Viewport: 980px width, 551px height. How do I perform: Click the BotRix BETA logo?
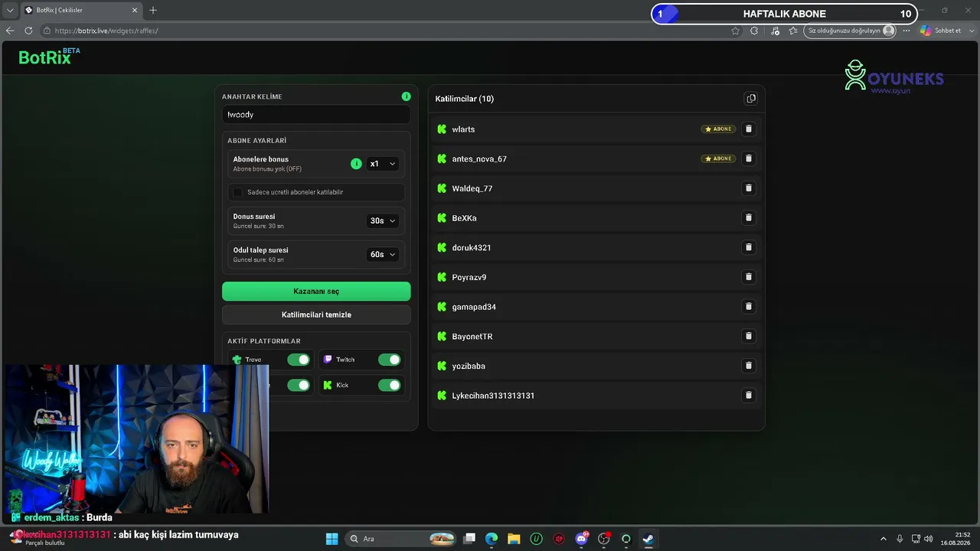click(49, 57)
